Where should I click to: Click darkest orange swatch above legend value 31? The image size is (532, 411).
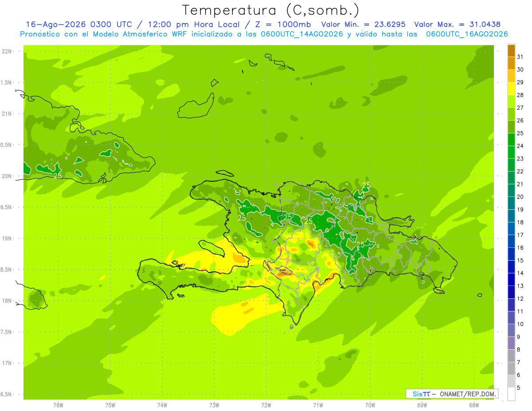(511, 51)
